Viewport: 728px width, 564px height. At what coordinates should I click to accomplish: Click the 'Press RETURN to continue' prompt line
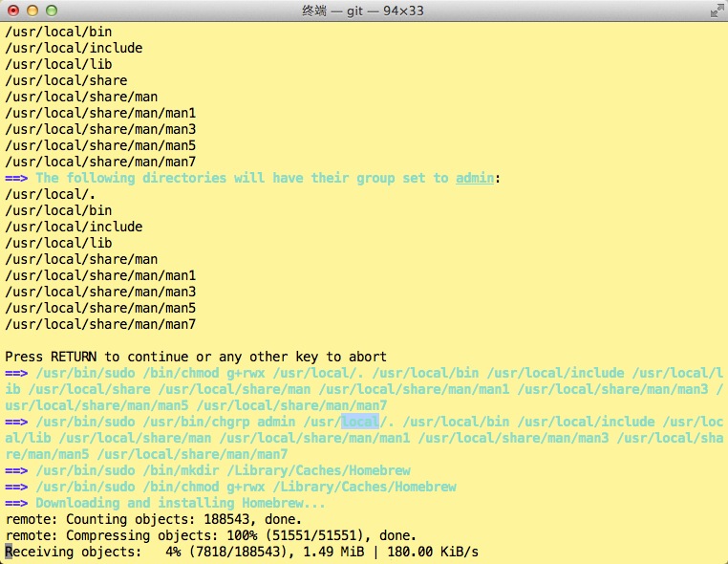pos(196,357)
